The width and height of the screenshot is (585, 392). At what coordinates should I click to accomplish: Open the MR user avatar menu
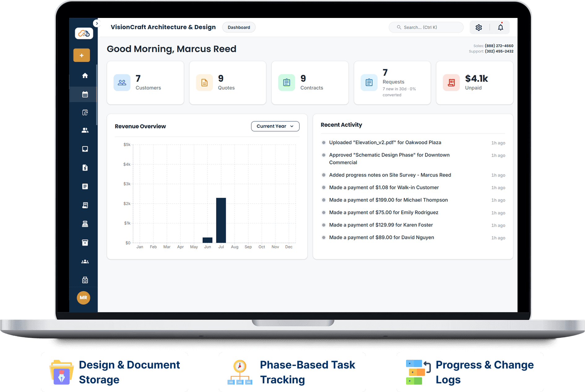pyautogui.click(x=83, y=298)
